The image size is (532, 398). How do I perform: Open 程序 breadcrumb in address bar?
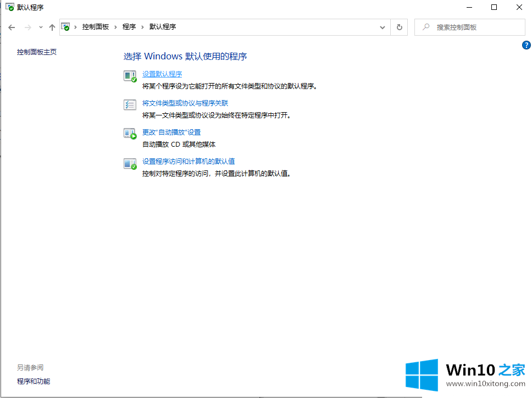pos(129,27)
